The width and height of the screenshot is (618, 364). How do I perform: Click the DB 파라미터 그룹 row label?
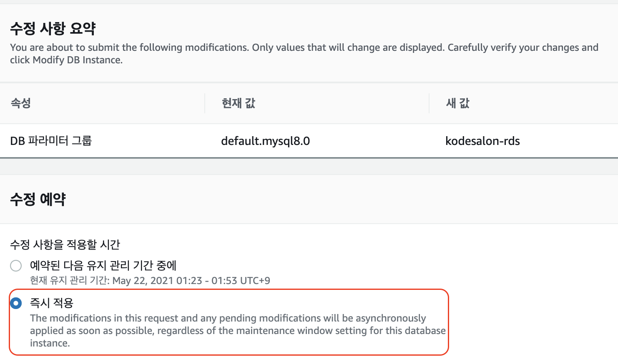[50, 141]
